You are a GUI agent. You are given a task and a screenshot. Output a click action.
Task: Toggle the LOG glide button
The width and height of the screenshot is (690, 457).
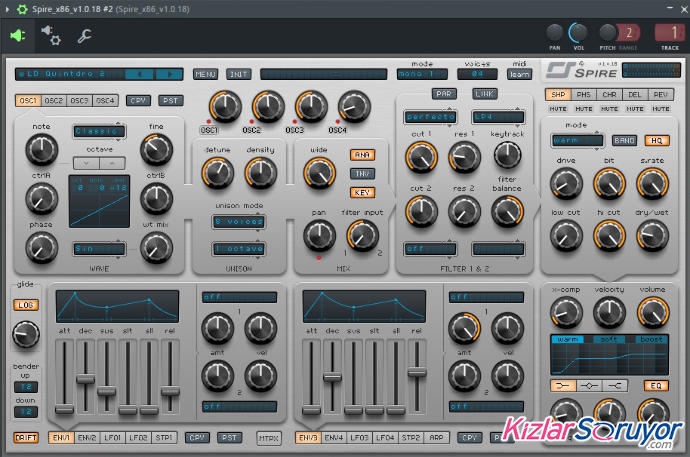tap(26, 305)
